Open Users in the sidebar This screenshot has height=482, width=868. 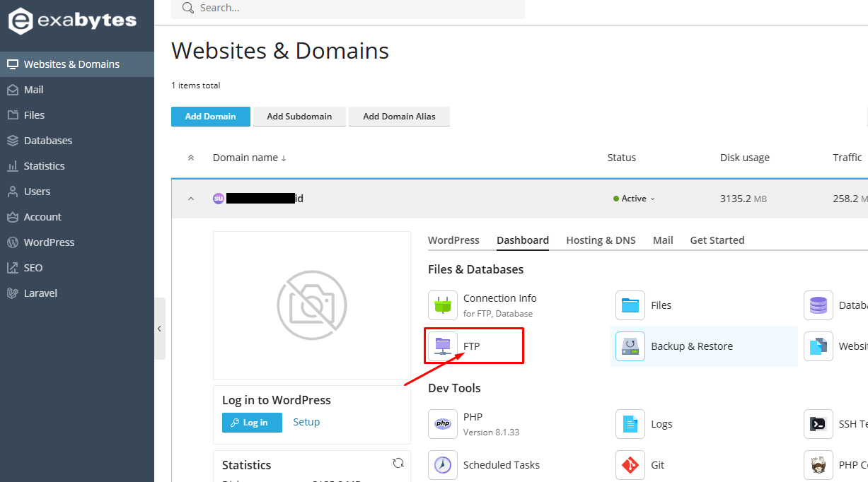click(77, 192)
